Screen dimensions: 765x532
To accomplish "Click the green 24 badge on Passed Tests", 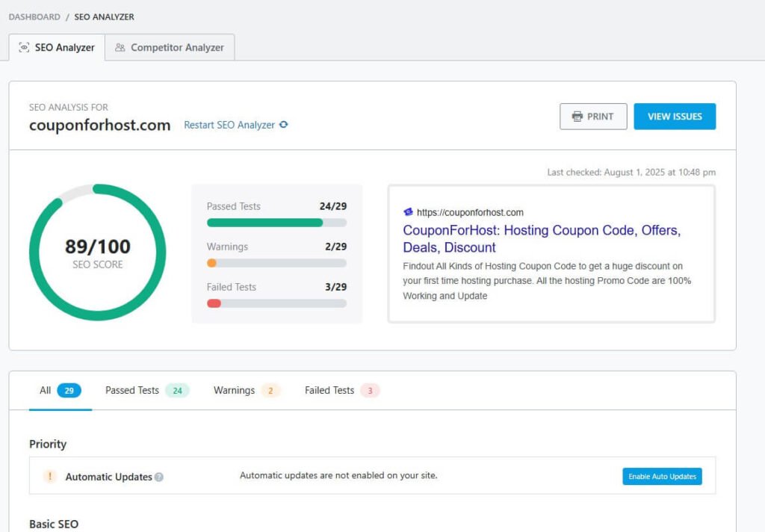I will (x=177, y=391).
